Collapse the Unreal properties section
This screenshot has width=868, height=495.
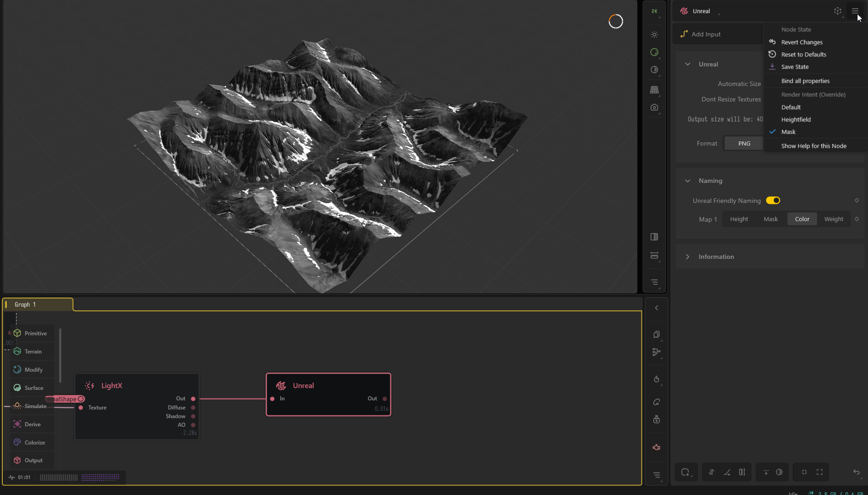click(687, 64)
